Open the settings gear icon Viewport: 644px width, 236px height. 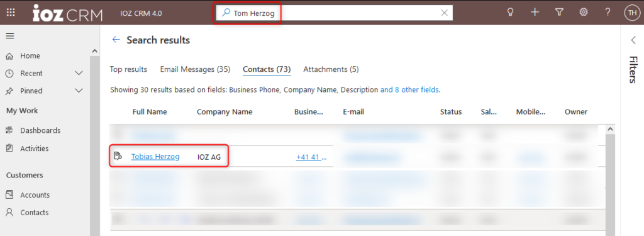[x=583, y=13]
